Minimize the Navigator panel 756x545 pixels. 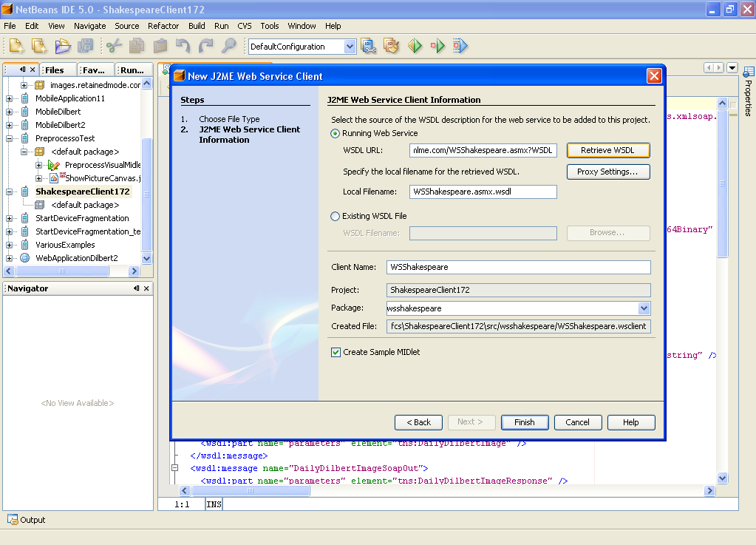[137, 288]
